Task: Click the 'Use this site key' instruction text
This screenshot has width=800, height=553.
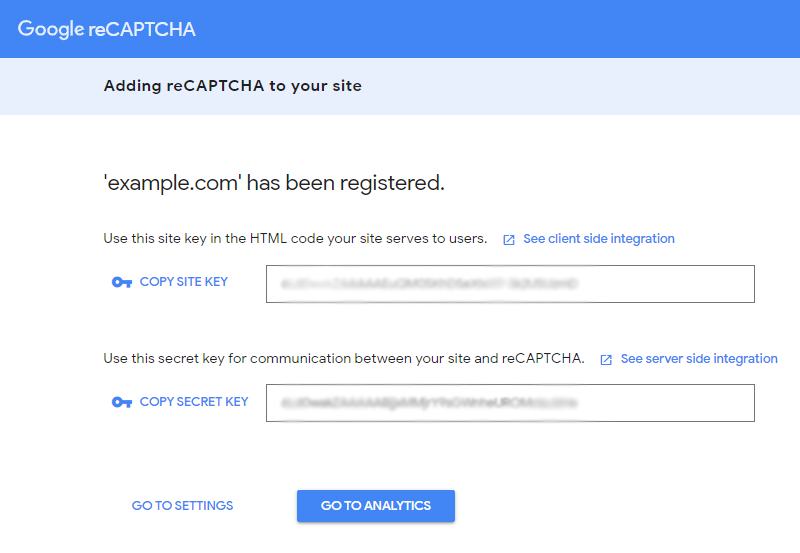Action: click(x=295, y=239)
